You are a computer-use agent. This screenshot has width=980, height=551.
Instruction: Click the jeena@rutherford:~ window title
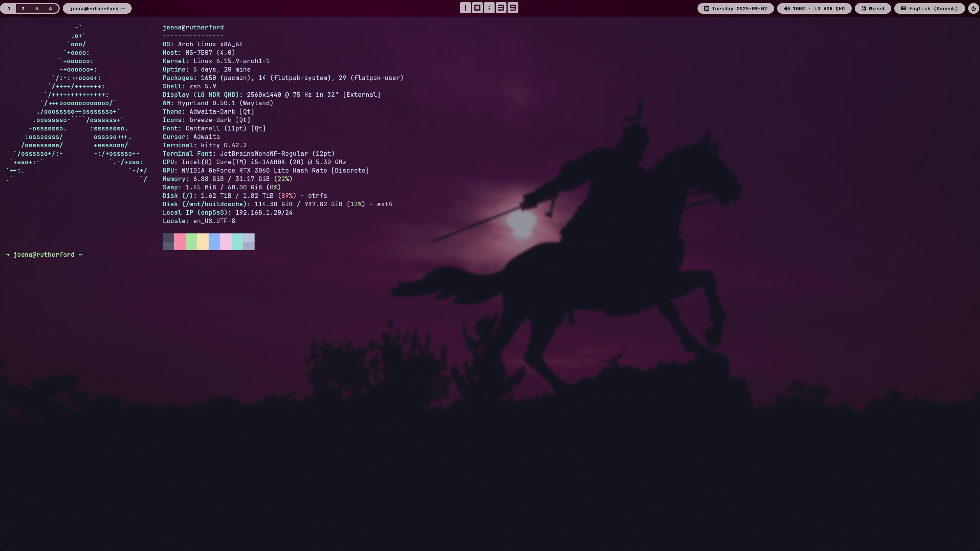point(97,8)
